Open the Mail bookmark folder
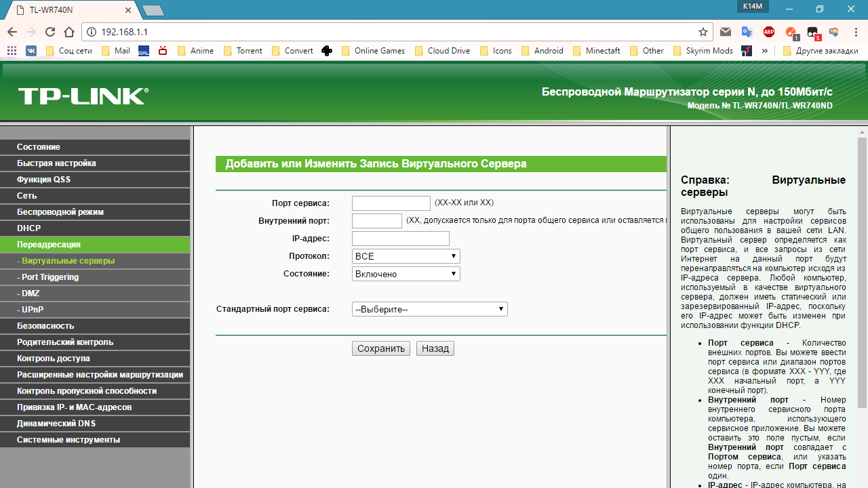868x488 pixels. pos(115,51)
